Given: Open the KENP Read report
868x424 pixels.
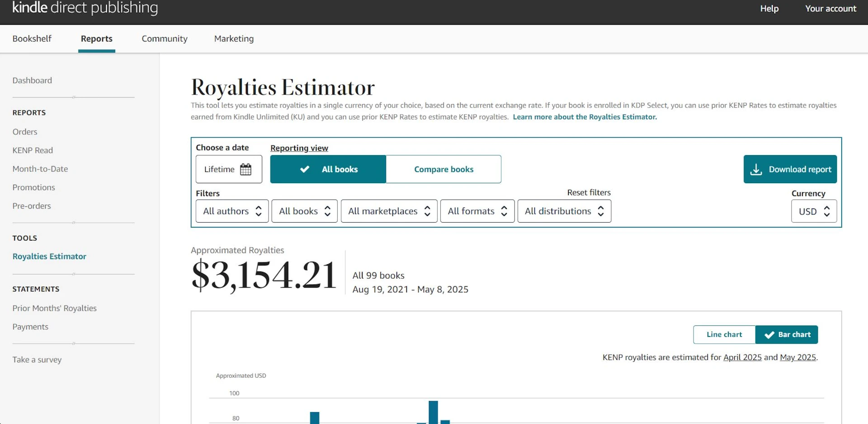Looking at the screenshot, I should [33, 150].
